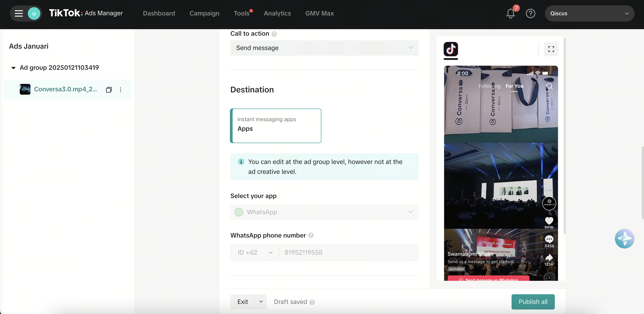Viewport: 644px width, 314px height.
Task: Open the WhatsApp app selection dropdown
Action: pyautogui.click(x=324, y=212)
